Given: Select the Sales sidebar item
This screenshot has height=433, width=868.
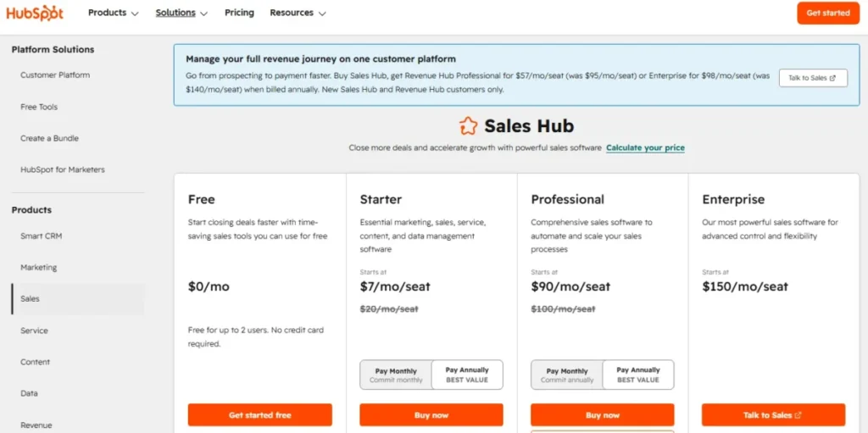Looking at the screenshot, I should (78, 299).
